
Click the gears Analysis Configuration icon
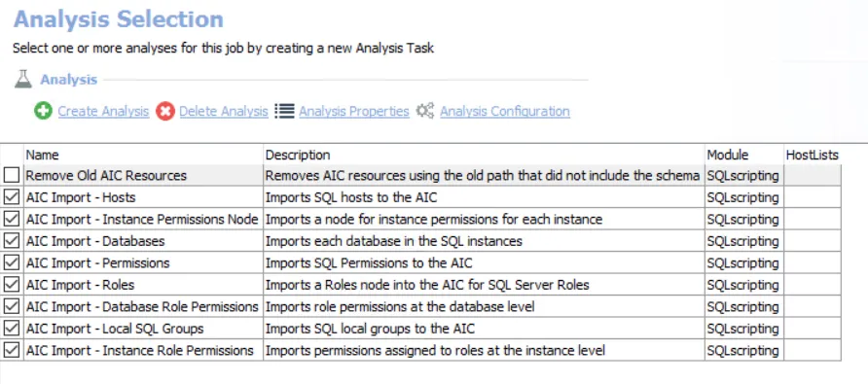[x=425, y=111]
